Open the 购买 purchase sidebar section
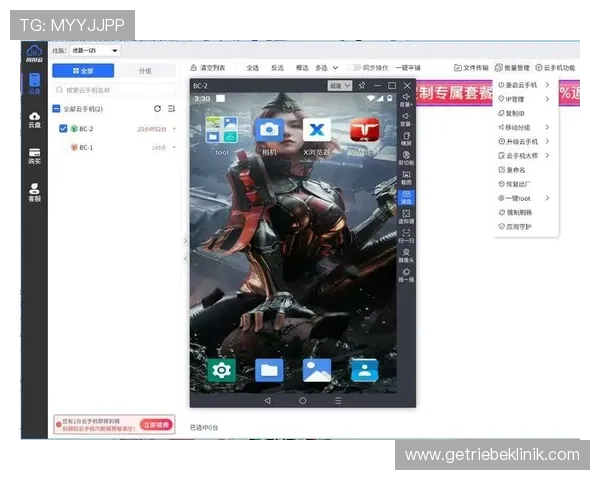The image size is (600, 480). 34,156
